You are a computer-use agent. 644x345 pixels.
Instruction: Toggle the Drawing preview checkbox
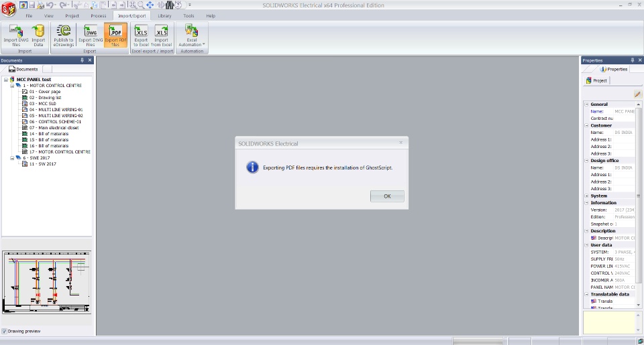tap(4, 331)
